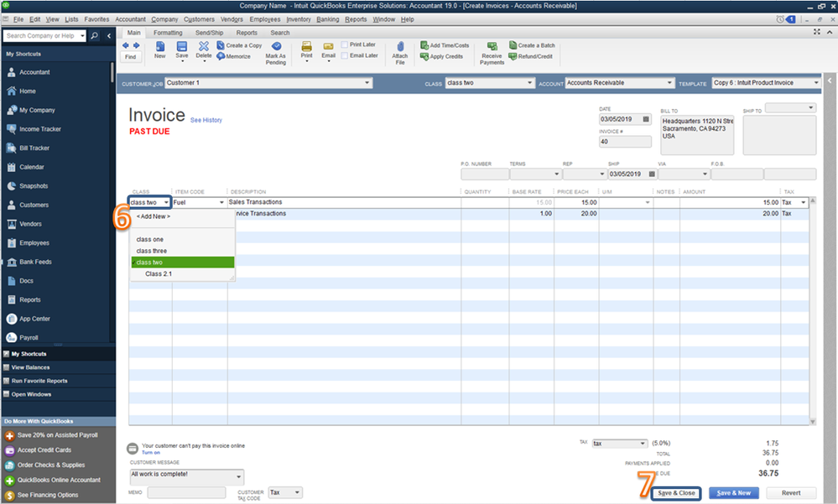
Task: Select Class 2.1 from the class list
Action: click(x=159, y=273)
